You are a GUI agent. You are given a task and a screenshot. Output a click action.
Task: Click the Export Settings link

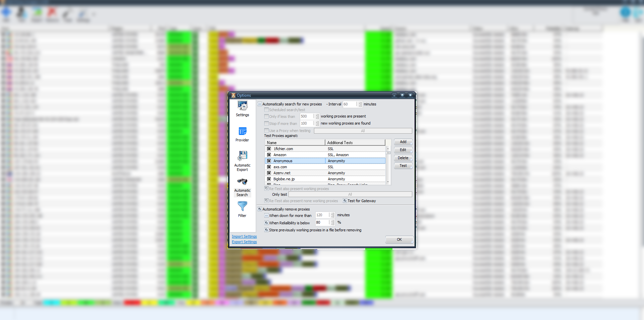244,242
